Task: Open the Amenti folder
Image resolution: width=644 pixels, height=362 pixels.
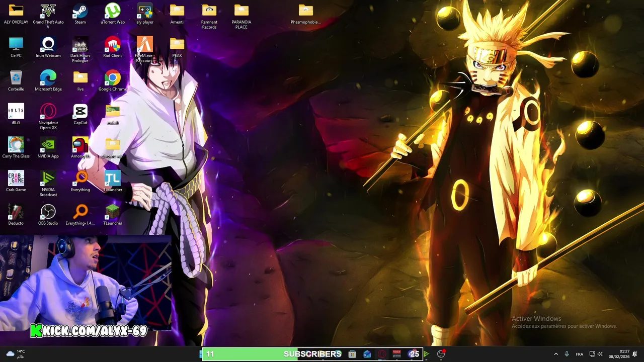Action: (177, 14)
